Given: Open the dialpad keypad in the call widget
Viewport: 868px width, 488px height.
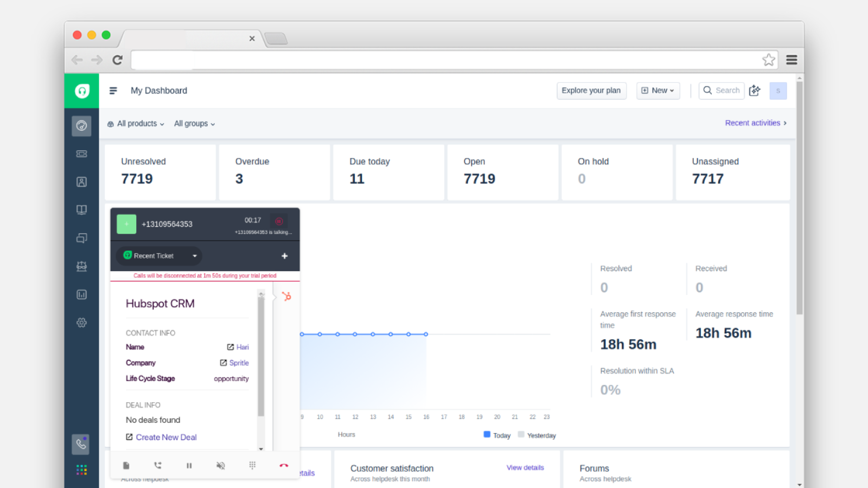Looking at the screenshot, I should tap(252, 465).
